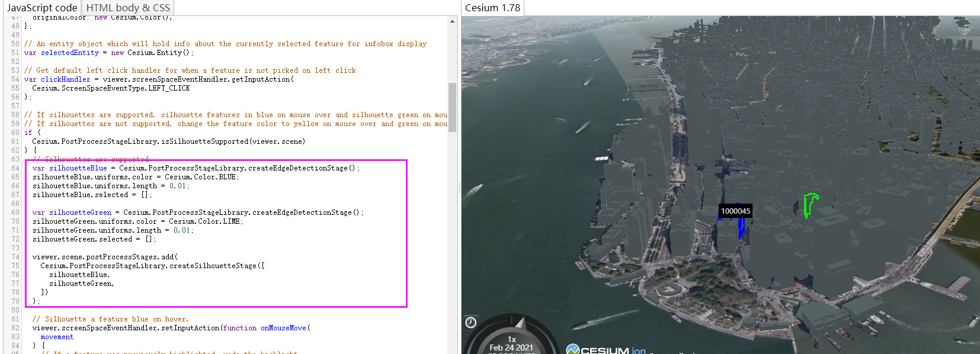This screenshot has width=980, height=354.
Task: Click the 'var silhouetteBlue' declaration line
Action: pyautogui.click(x=196, y=168)
